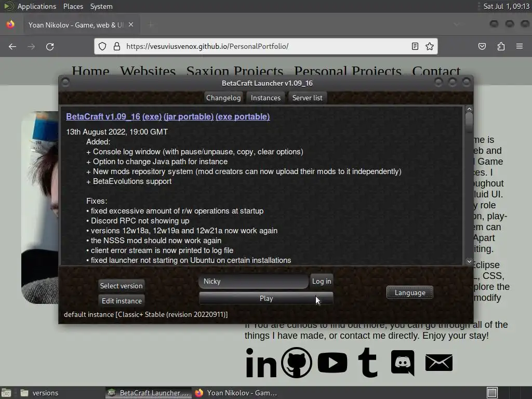Click the default instance status text
Screen dimensions: 532x399
pos(146,314)
